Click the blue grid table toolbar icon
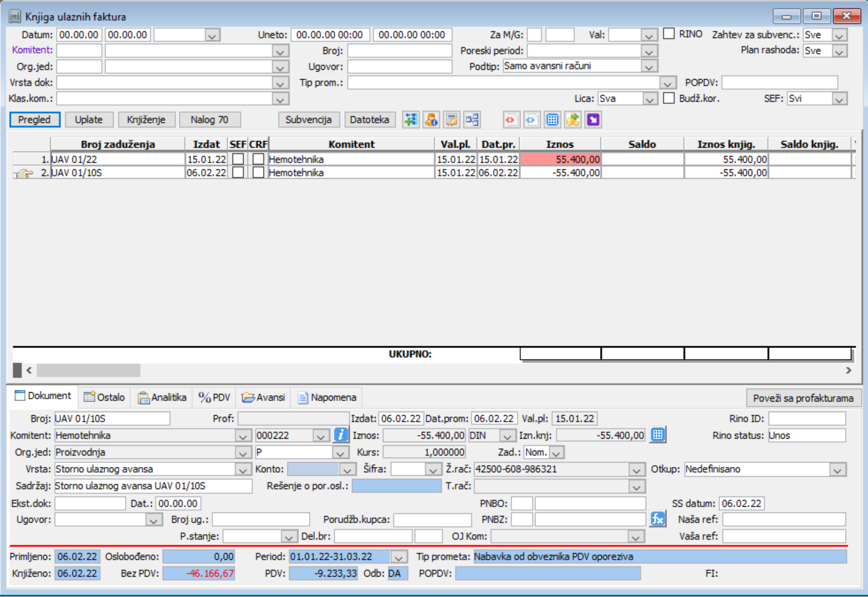 [x=552, y=120]
